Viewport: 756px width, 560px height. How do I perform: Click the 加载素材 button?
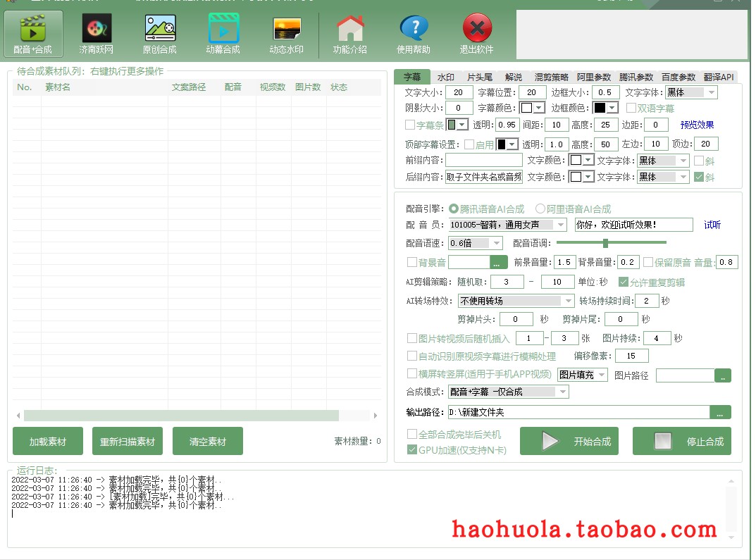coord(48,442)
